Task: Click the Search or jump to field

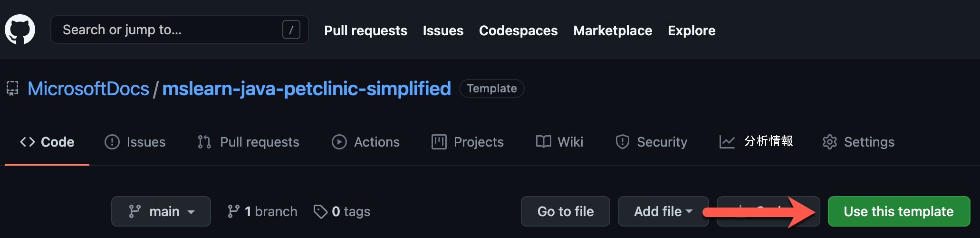Action: point(180,30)
